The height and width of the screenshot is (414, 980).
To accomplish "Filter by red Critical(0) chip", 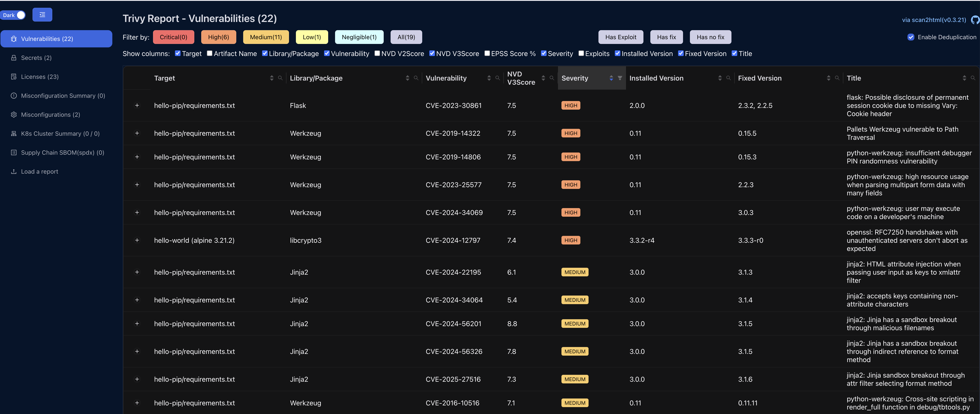I will click(173, 37).
